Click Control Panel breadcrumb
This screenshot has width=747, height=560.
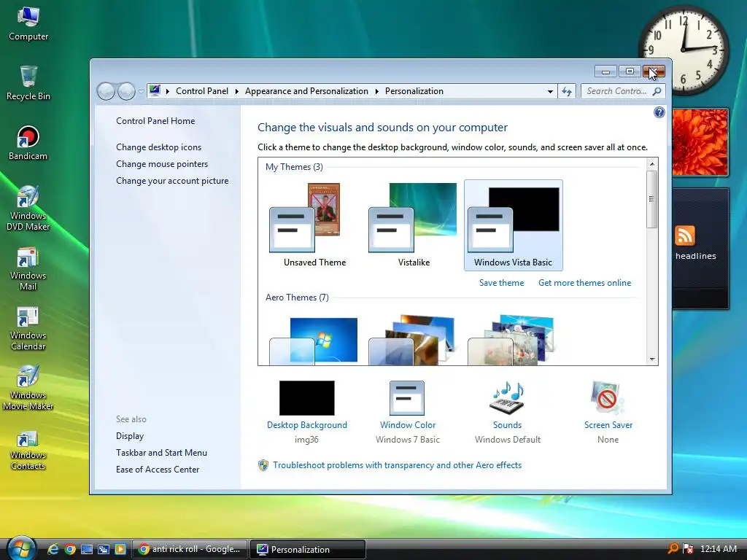[202, 91]
